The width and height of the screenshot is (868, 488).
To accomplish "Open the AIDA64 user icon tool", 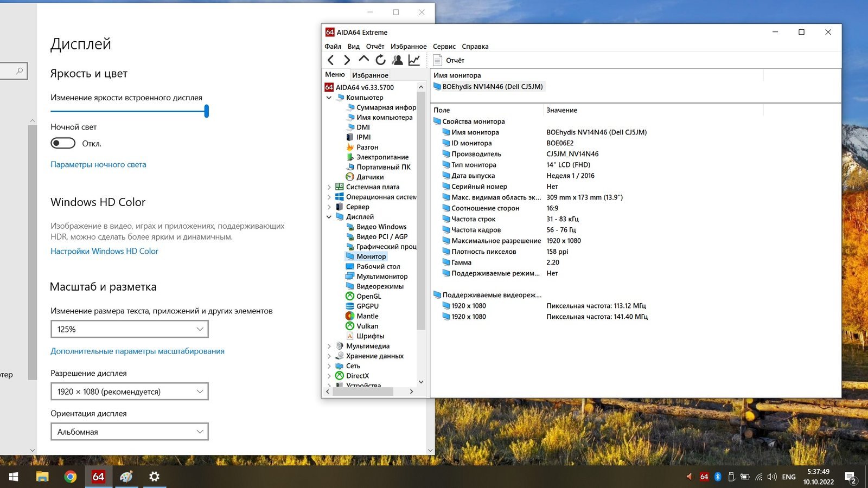I will coord(398,60).
